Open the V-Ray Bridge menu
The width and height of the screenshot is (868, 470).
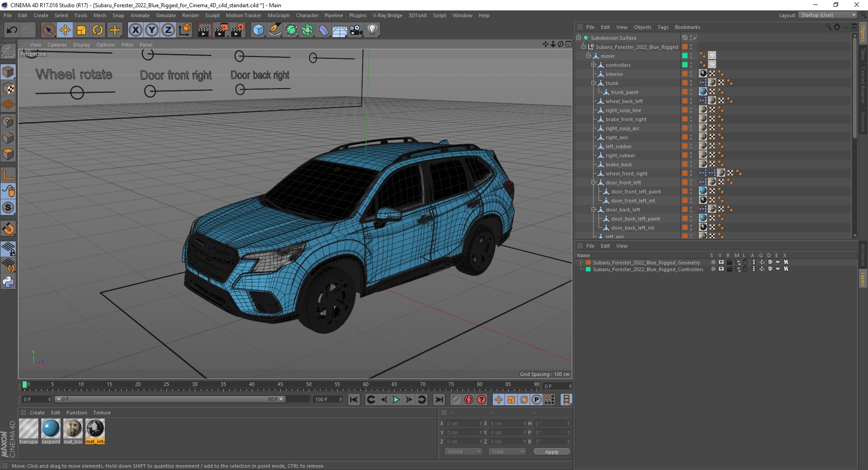(x=387, y=15)
